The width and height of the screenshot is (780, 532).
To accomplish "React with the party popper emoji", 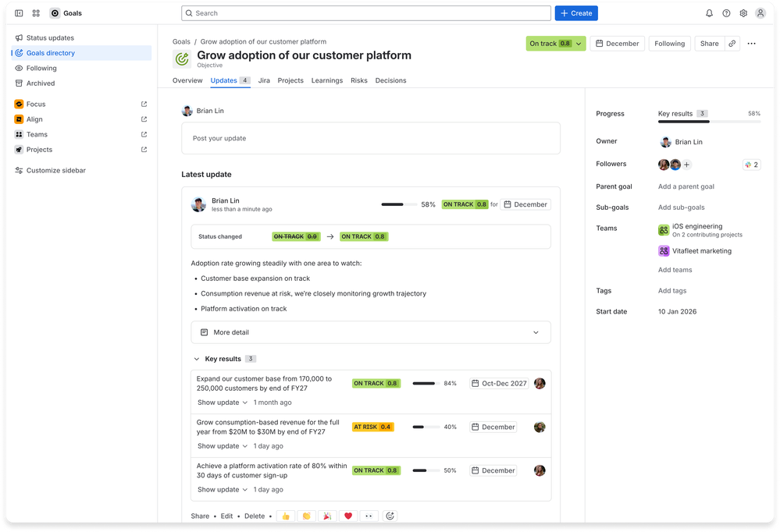I will [327, 516].
